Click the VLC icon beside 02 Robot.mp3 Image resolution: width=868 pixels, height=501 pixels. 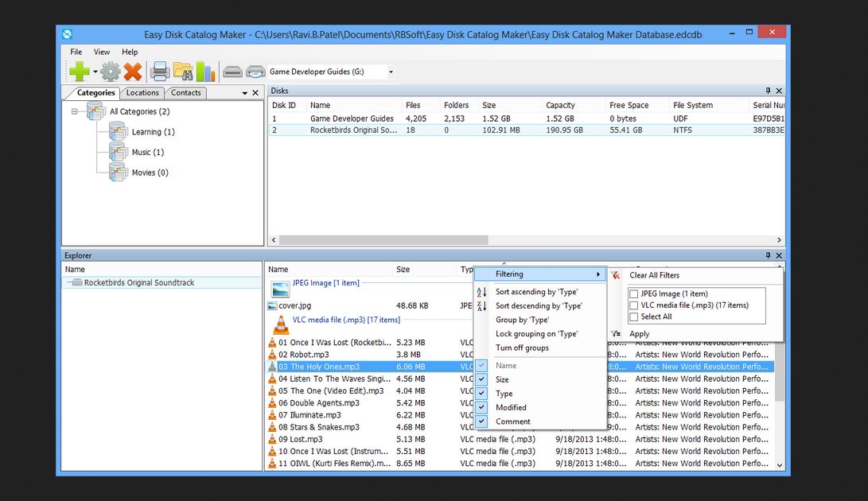272,355
